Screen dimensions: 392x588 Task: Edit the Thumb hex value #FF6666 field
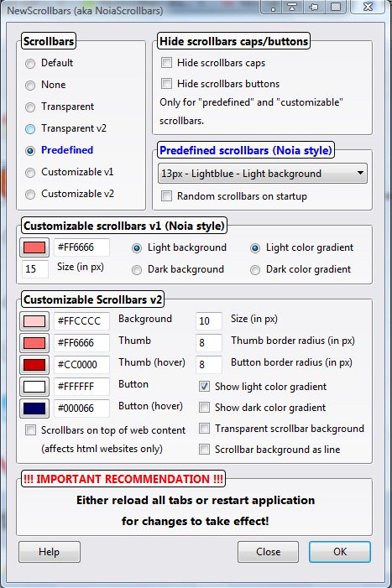tap(81, 343)
